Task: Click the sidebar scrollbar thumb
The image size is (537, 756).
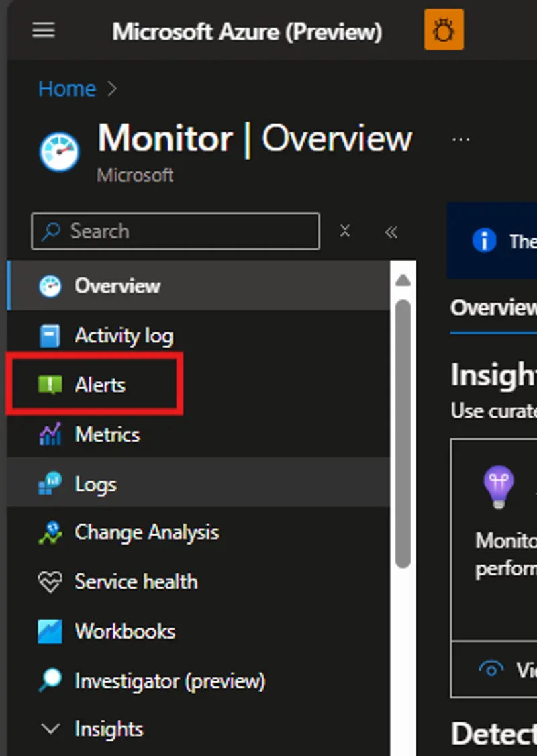Action: (x=403, y=434)
